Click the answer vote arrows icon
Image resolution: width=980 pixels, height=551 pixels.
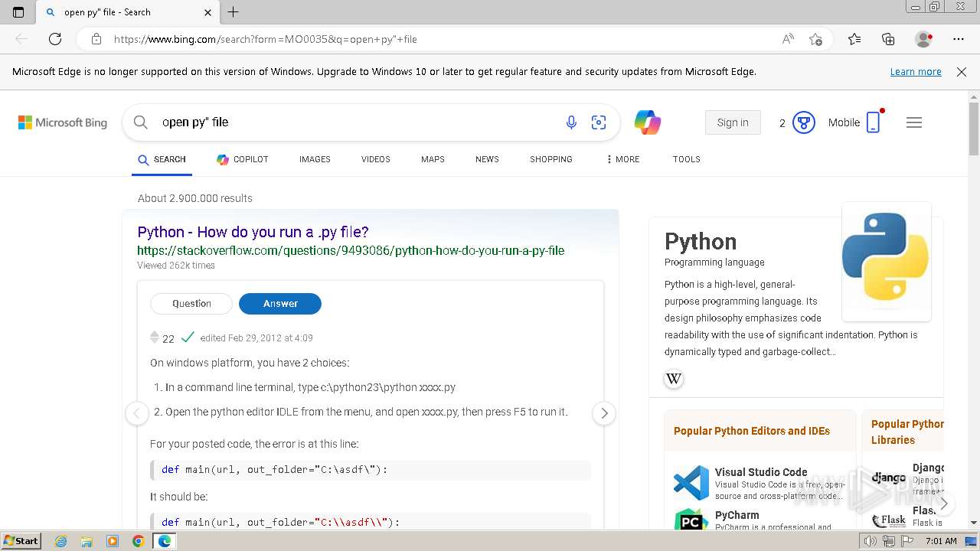tap(155, 337)
